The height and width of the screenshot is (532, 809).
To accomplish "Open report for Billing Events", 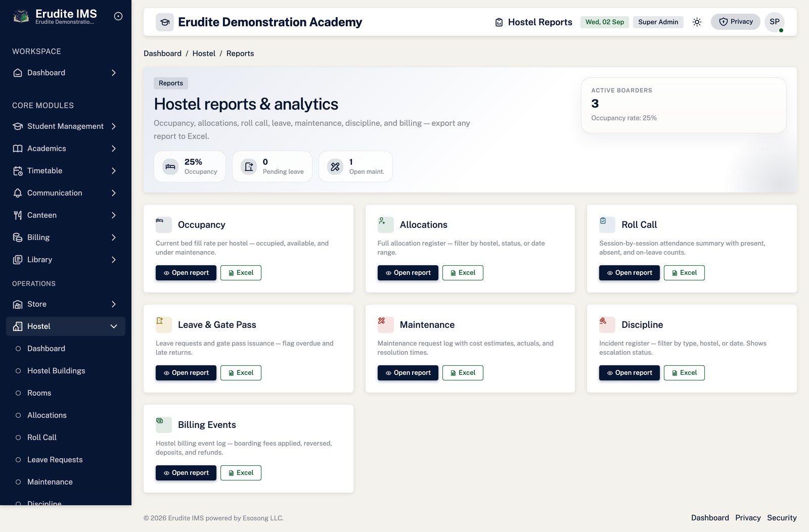I will click(186, 473).
